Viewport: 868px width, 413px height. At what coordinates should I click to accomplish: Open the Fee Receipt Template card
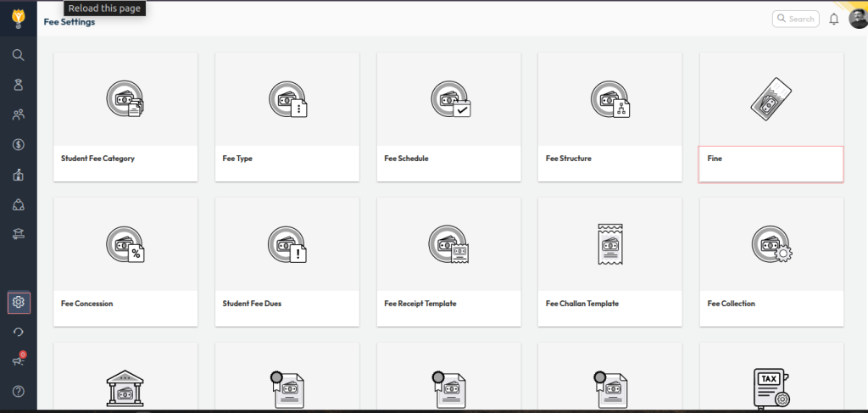click(x=448, y=262)
